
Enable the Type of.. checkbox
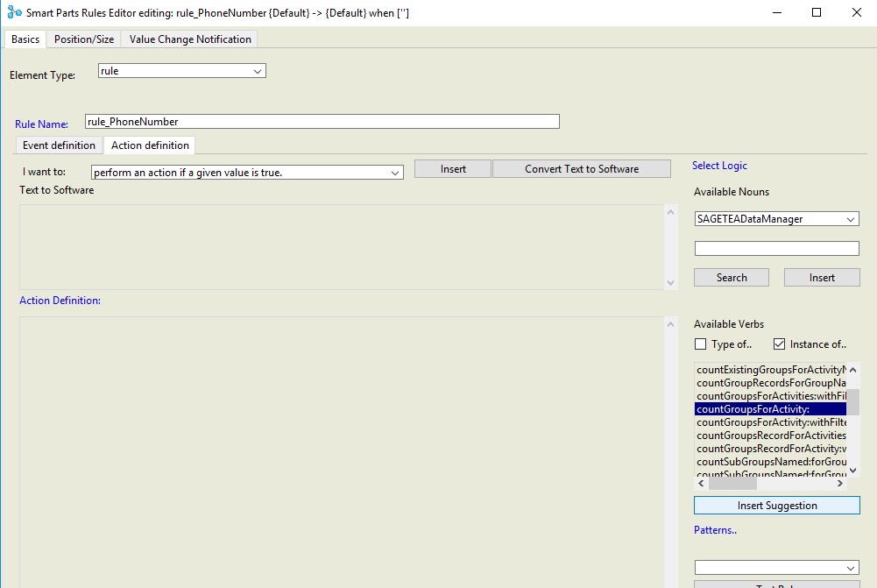pyautogui.click(x=700, y=344)
